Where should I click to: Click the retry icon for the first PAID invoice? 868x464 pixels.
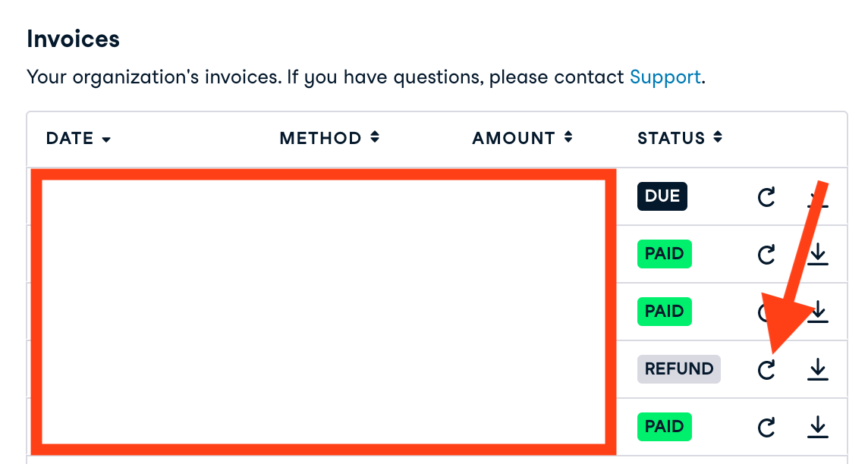767,255
